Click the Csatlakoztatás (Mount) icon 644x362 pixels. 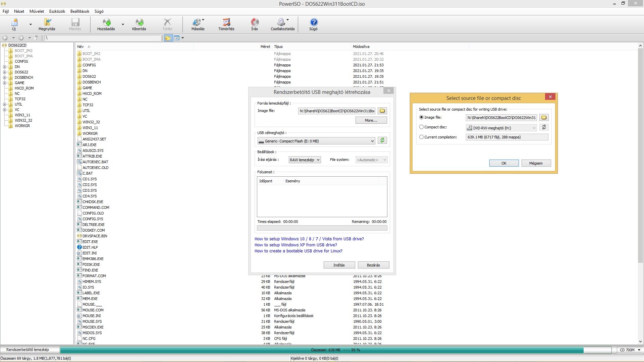[281, 22]
